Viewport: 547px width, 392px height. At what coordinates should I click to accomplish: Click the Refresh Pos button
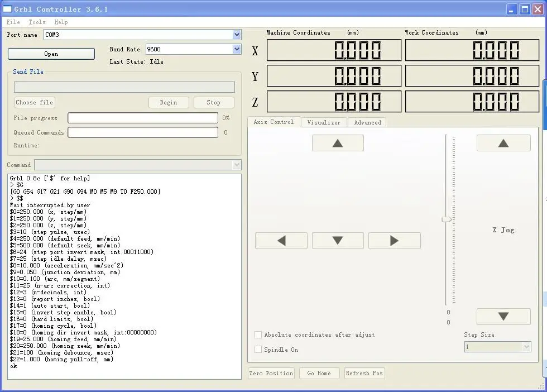(x=364, y=373)
